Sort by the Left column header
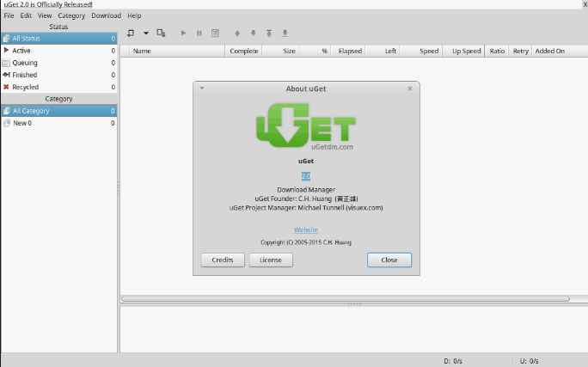Screen dimensions: 588x367 click(383, 51)
